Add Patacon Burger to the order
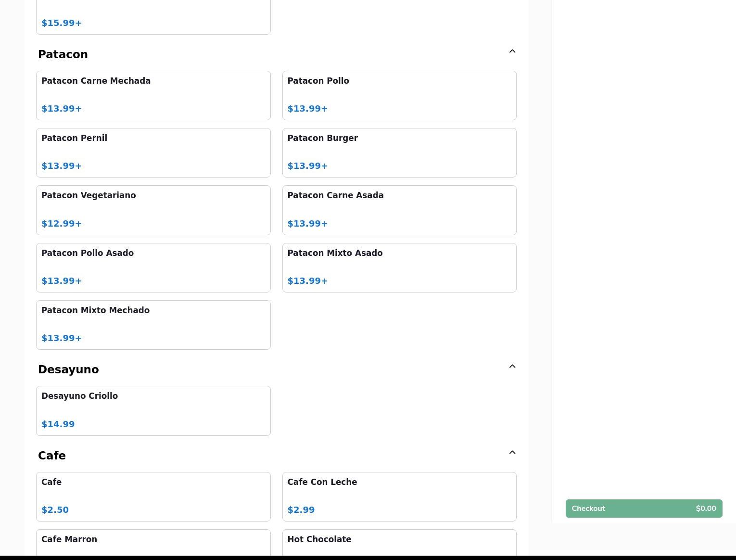736x560 pixels. tap(399, 153)
